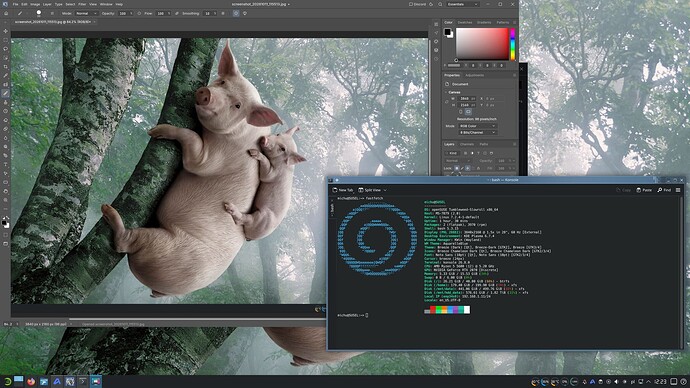690x388 pixels.
Task: Open the Konsole hamburger menu
Action: 678,190
